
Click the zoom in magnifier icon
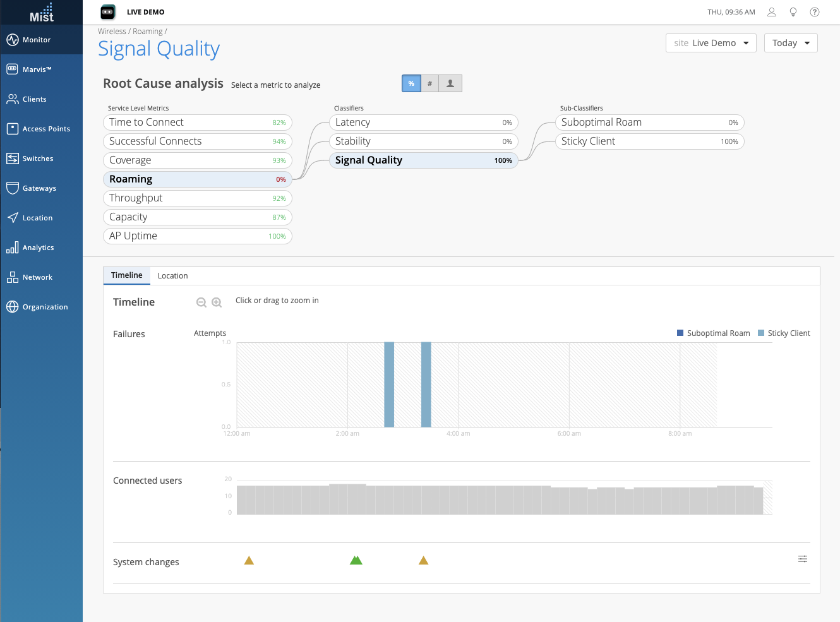pyautogui.click(x=217, y=302)
